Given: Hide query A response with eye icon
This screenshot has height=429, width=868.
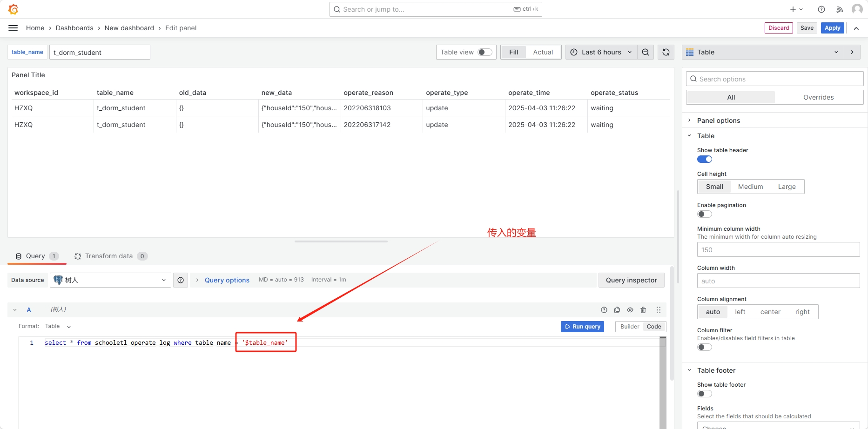Looking at the screenshot, I should (630, 310).
